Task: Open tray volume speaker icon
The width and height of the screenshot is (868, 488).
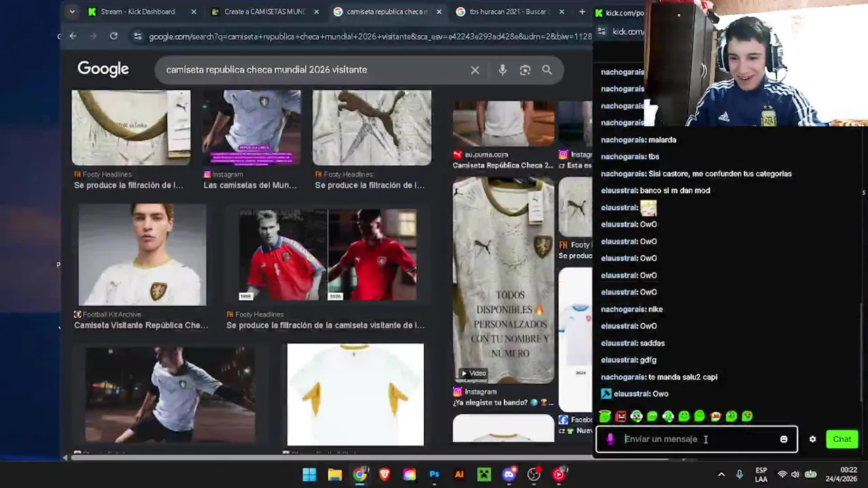Action: pyautogui.click(x=795, y=474)
